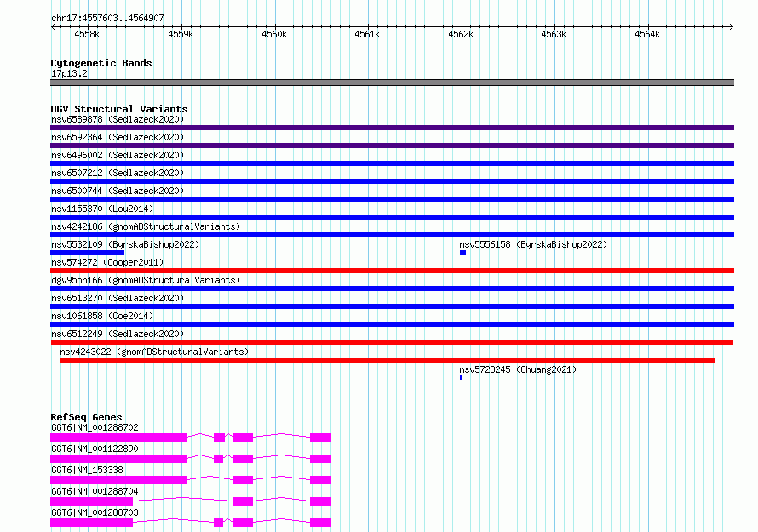Open variant nsv6496002 (Sedlazeck2020) label
This screenshot has width=758, height=532.
click(x=118, y=155)
